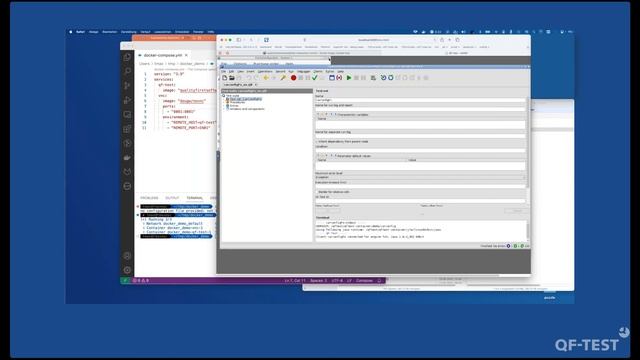Open the Debugger menu in QF-Test
This screenshot has height=360, width=640.
click(303, 71)
